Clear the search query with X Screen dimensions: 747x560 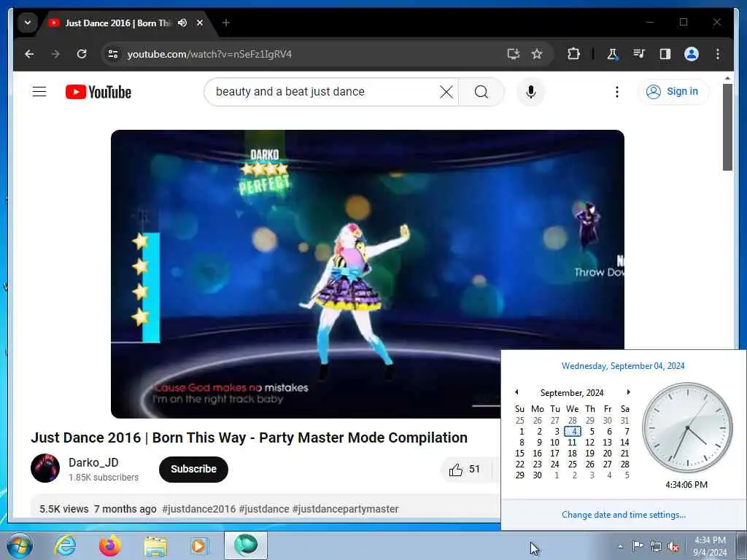tap(446, 91)
